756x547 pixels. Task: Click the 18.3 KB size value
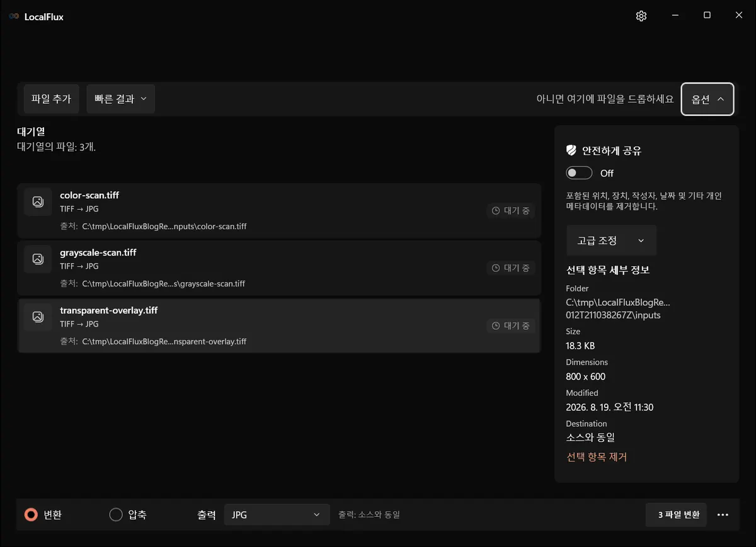coord(580,346)
